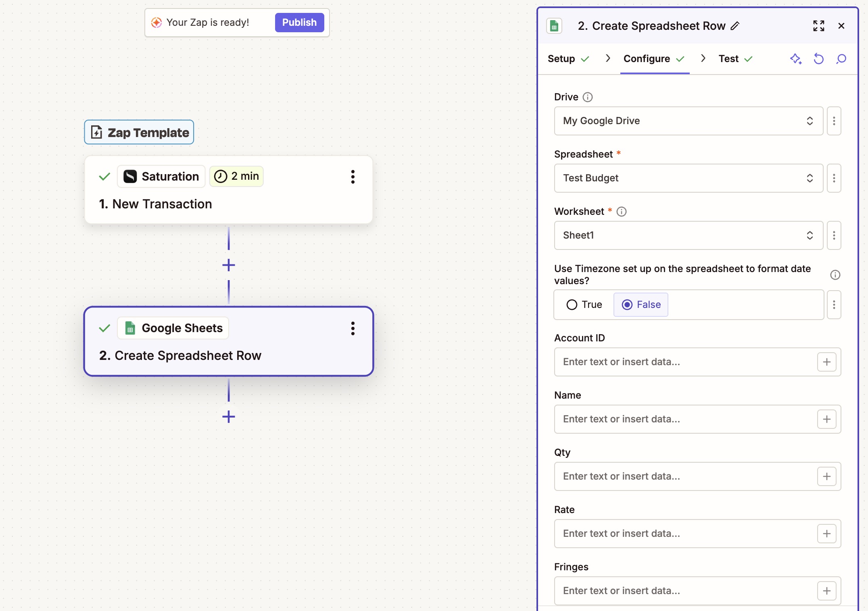Click the refresh fields icon

coord(818,59)
